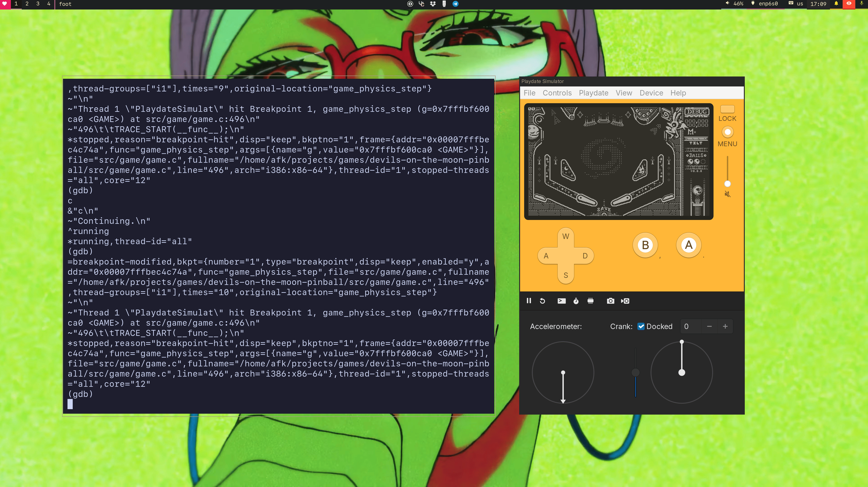868x487 pixels.
Task: Click the crank angle value field
Action: coord(690,326)
